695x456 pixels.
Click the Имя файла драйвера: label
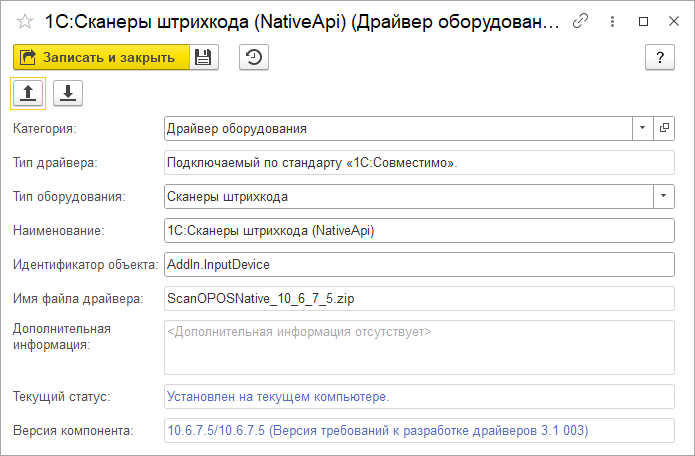78,299
